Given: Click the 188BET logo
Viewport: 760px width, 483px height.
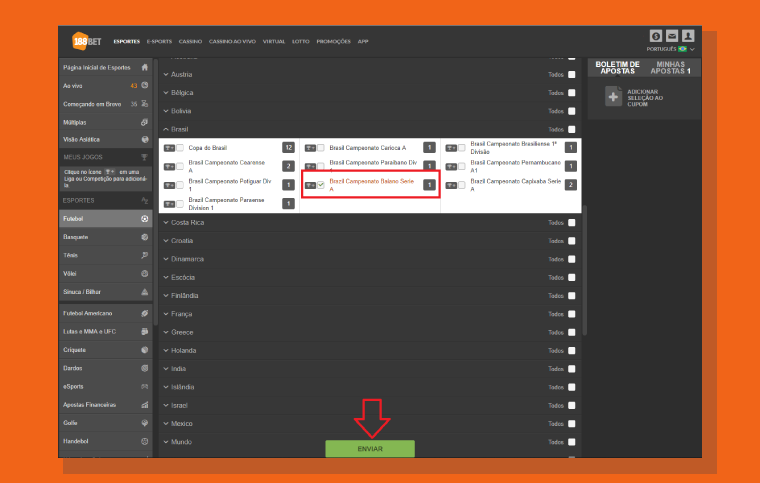Looking at the screenshot, I should pyautogui.click(x=86, y=41).
